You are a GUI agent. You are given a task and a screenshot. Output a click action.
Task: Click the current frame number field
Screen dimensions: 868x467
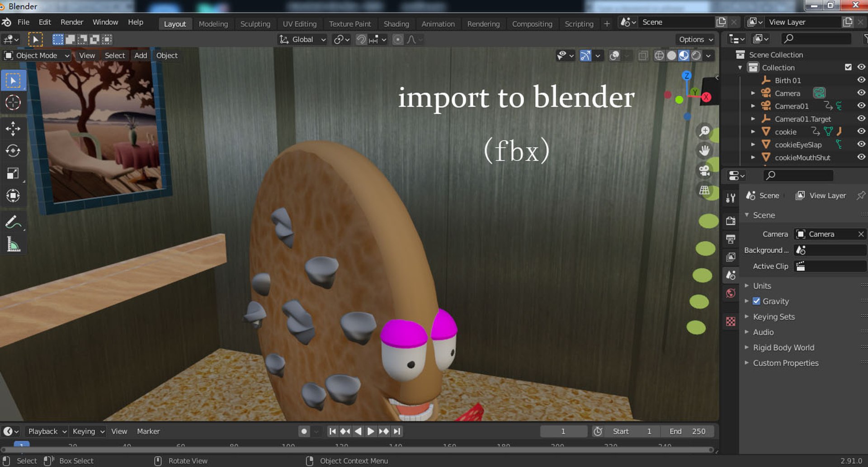(563, 431)
